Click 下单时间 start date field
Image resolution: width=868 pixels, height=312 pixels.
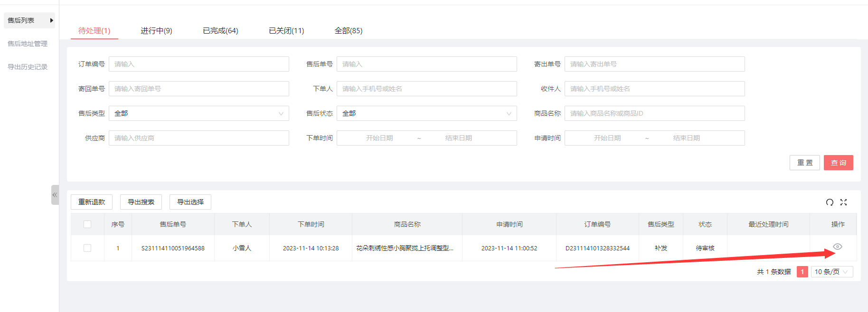[379, 138]
